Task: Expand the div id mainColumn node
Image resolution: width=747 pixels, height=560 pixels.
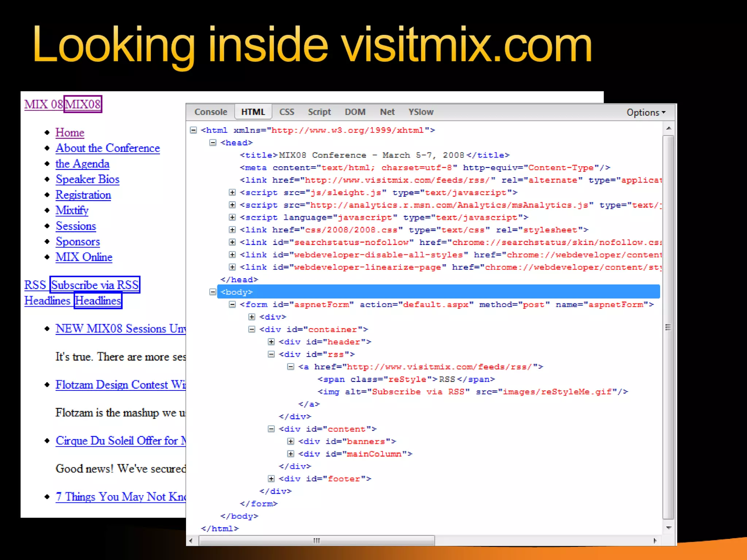Action: (x=291, y=454)
